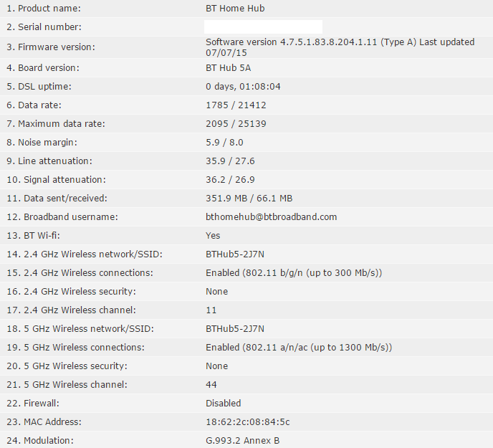Click the data rate value 1785 / 21412

pyautogui.click(x=236, y=105)
